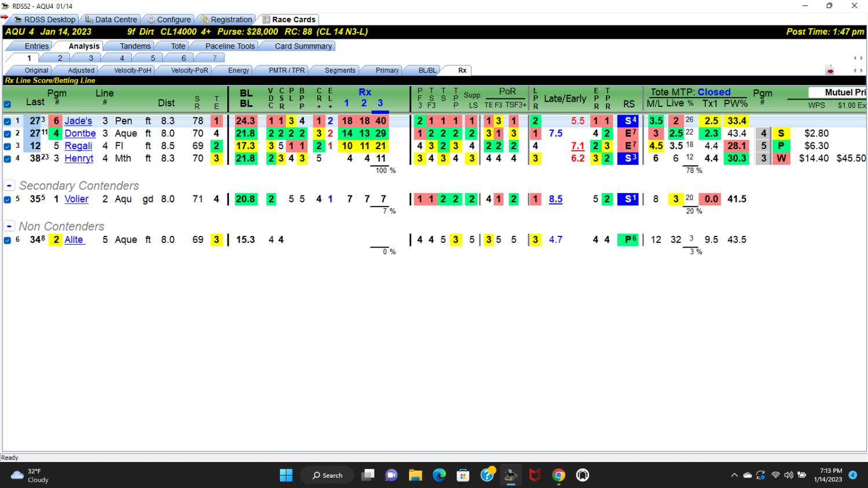This screenshot has width=868, height=488.
Task: Show hidden system tray icons chevron
Action: point(734,475)
